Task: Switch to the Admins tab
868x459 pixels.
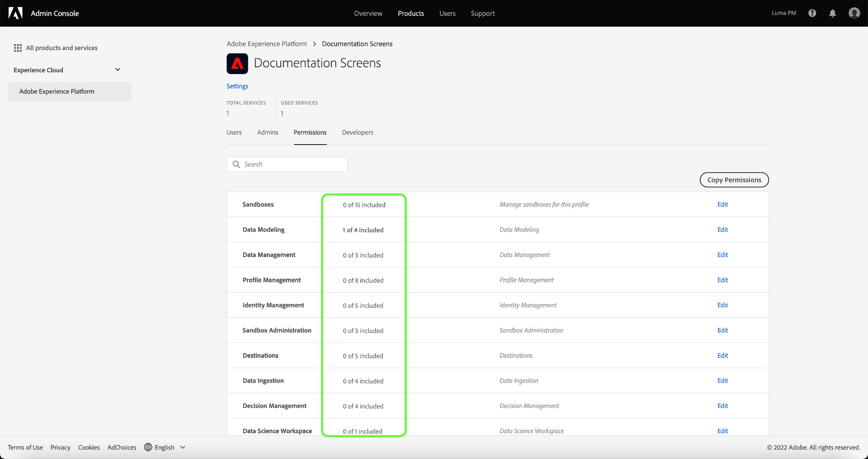Action: click(x=268, y=132)
